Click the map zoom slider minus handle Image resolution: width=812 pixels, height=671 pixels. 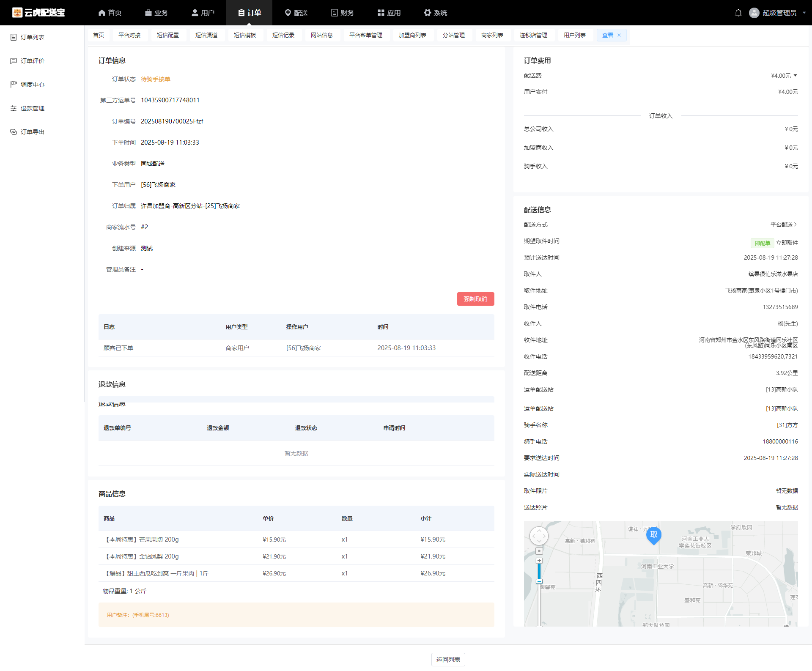click(x=539, y=581)
